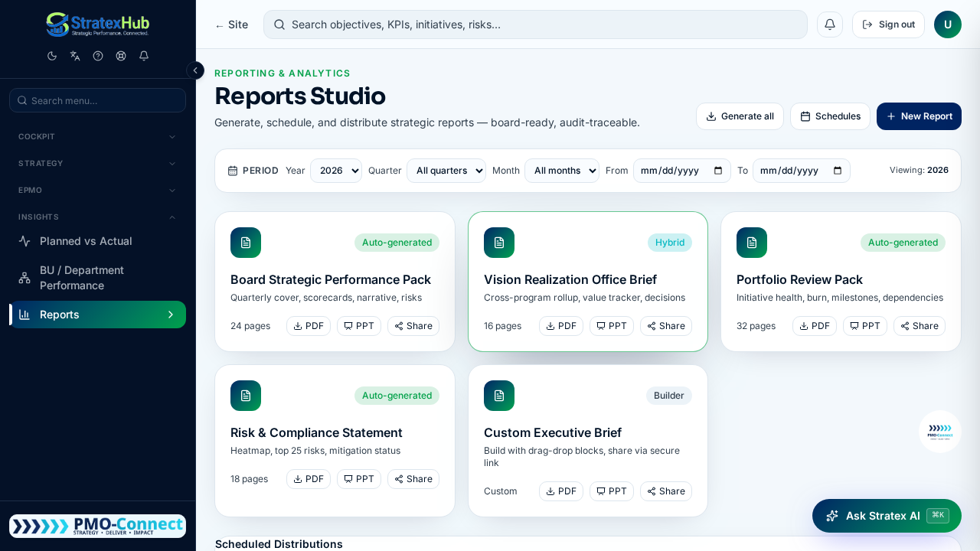Open the Year 2026 dropdown
The height and width of the screenshot is (551, 980).
336,171
